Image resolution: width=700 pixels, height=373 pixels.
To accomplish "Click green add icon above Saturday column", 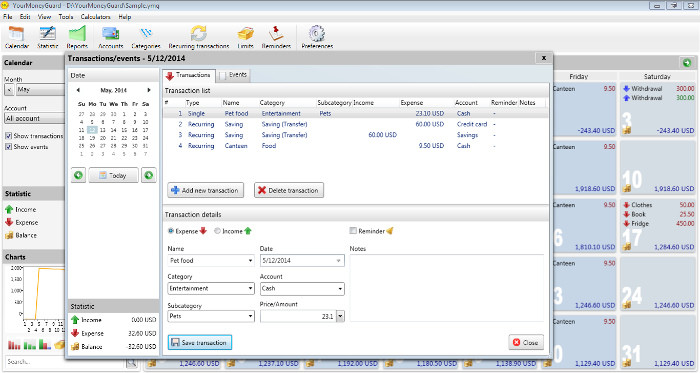I will (x=687, y=63).
